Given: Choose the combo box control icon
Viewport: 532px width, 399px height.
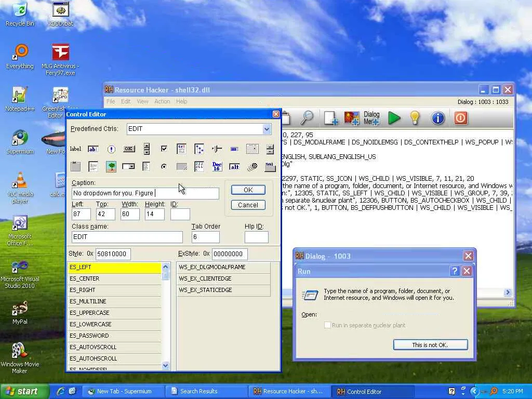Looking at the screenshot, I should [x=129, y=166].
